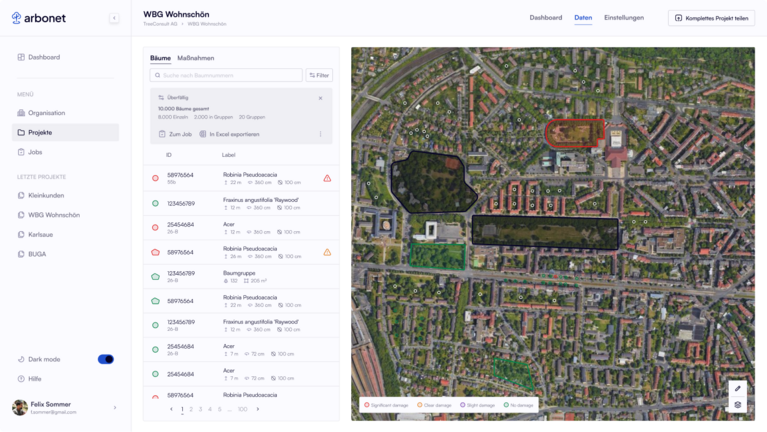This screenshot has width=767, height=432.
Task: Switch to the Dashboard top tab
Action: coord(545,18)
